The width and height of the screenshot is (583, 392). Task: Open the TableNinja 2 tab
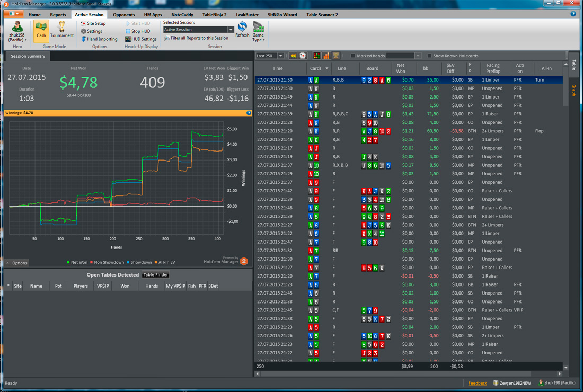[215, 15]
